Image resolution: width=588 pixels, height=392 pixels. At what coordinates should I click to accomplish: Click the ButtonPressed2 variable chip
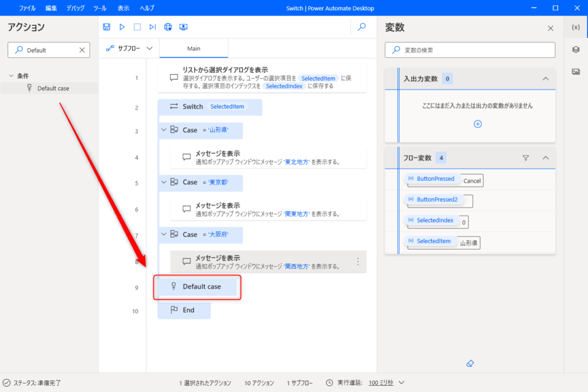coord(434,199)
